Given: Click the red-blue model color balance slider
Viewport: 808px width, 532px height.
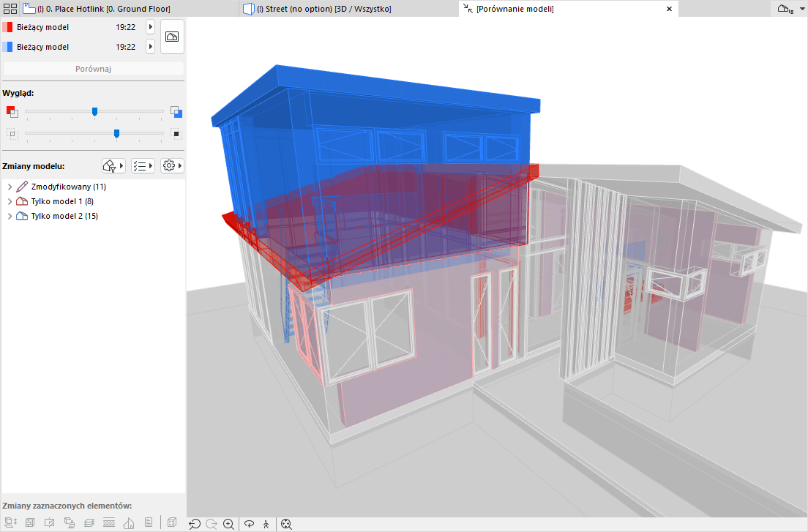Looking at the screenshot, I should [x=94, y=111].
